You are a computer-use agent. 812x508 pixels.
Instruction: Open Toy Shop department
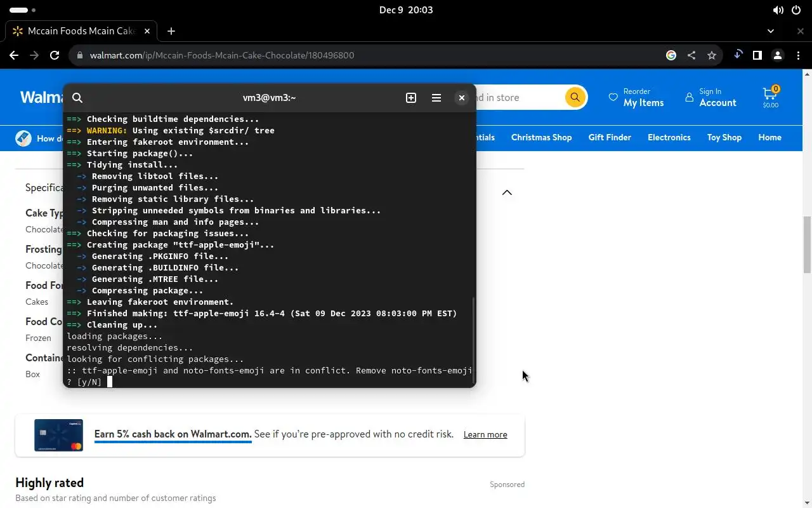pos(724,137)
